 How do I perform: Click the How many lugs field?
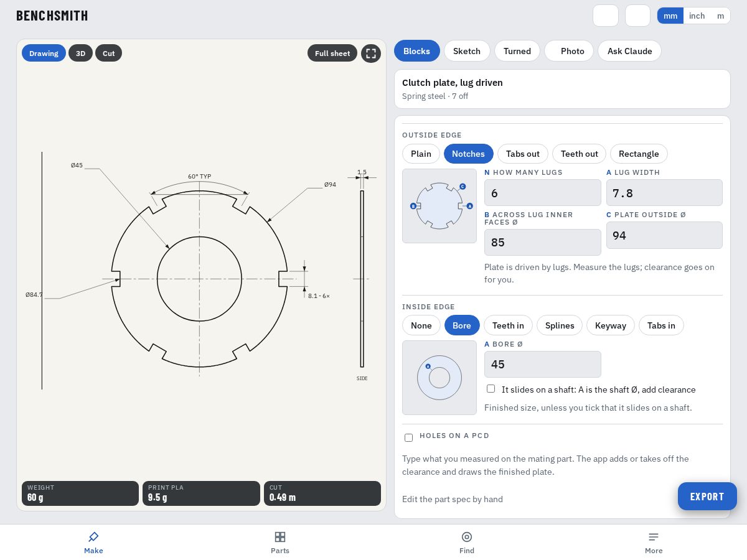point(543,193)
